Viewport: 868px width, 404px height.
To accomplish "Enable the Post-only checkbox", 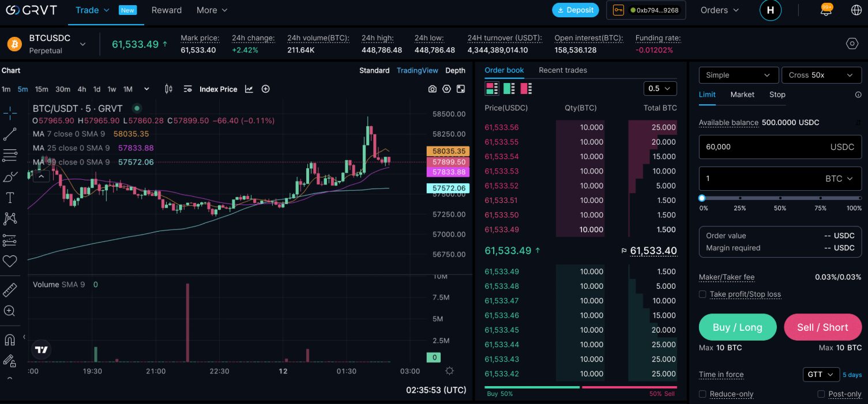I will click(821, 394).
